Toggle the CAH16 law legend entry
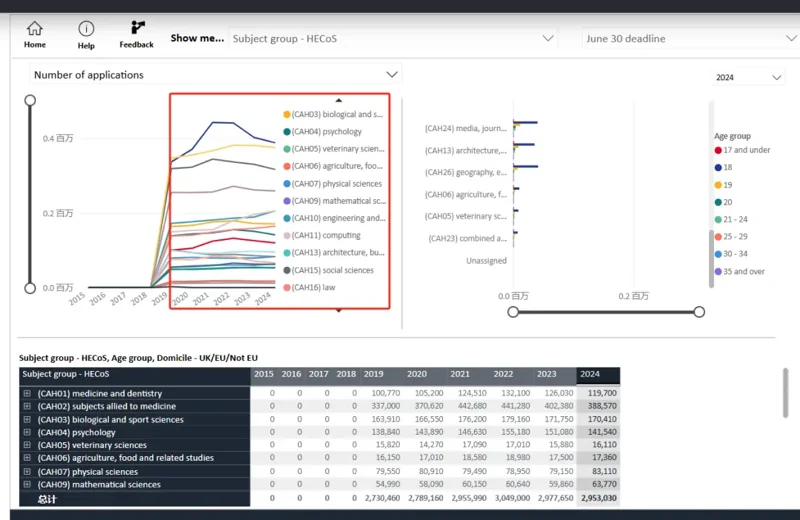This screenshot has width=800, height=520. [309, 287]
